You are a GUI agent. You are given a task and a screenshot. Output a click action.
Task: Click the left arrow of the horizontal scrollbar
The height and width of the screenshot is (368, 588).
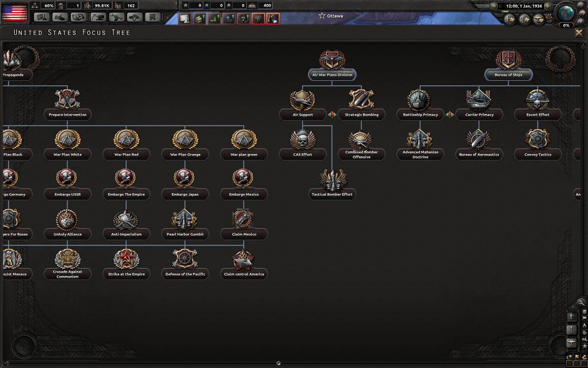[6, 363]
